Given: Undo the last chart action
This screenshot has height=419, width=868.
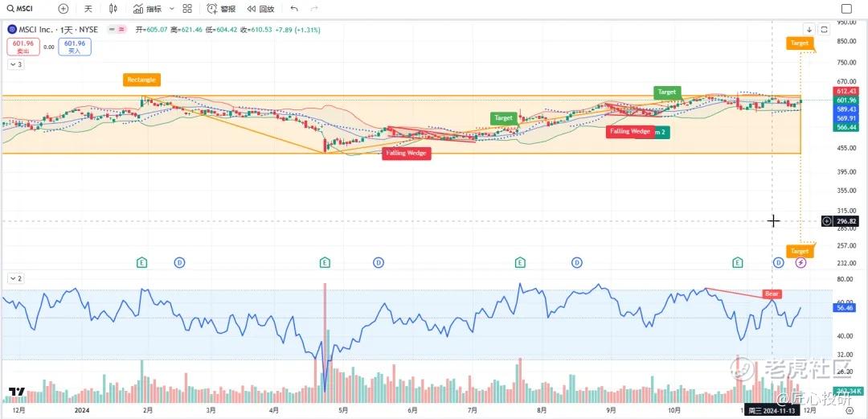Looking at the screenshot, I should pos(294,9).
